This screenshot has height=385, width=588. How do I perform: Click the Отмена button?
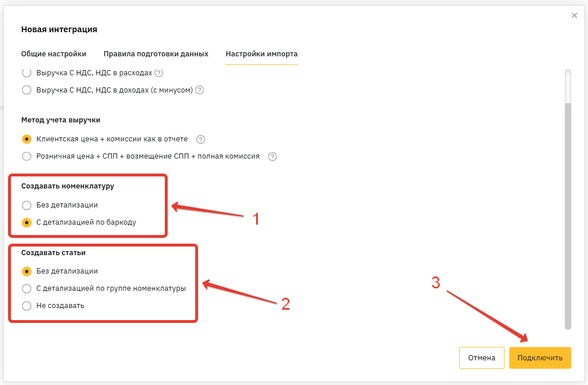tap(482, 358)
